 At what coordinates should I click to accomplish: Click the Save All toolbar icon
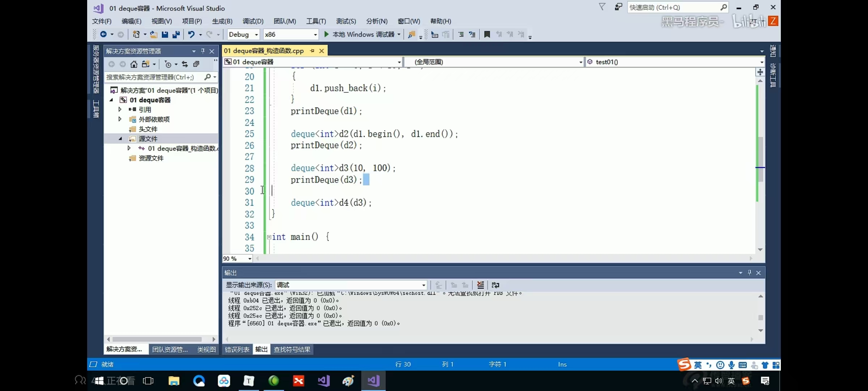176,34
